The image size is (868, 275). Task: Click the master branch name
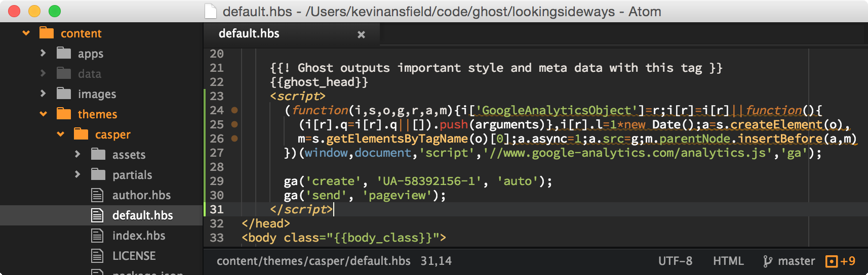click(797, 261)
